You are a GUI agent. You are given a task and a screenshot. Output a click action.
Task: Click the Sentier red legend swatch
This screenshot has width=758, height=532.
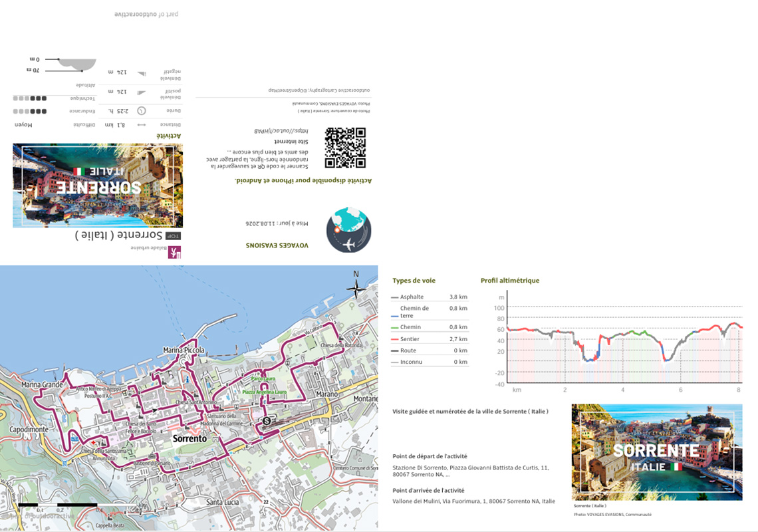[x=394, y=340]
